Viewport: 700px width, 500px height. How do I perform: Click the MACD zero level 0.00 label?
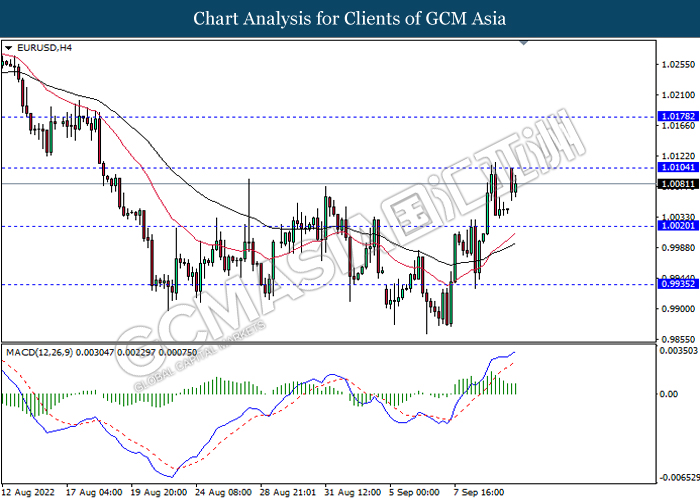pos(668,394)
